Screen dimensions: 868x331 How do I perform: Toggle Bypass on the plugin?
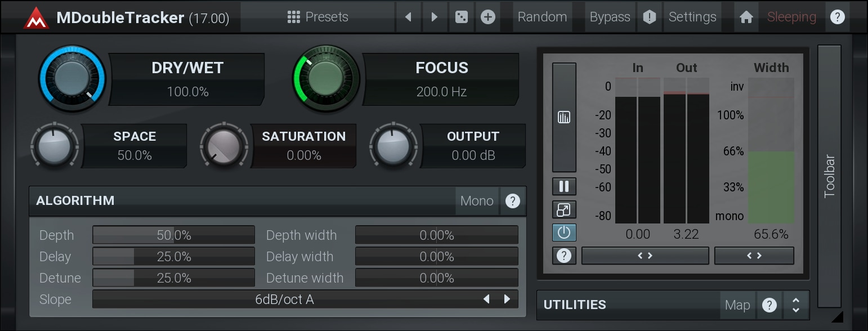tap(610, 17)
